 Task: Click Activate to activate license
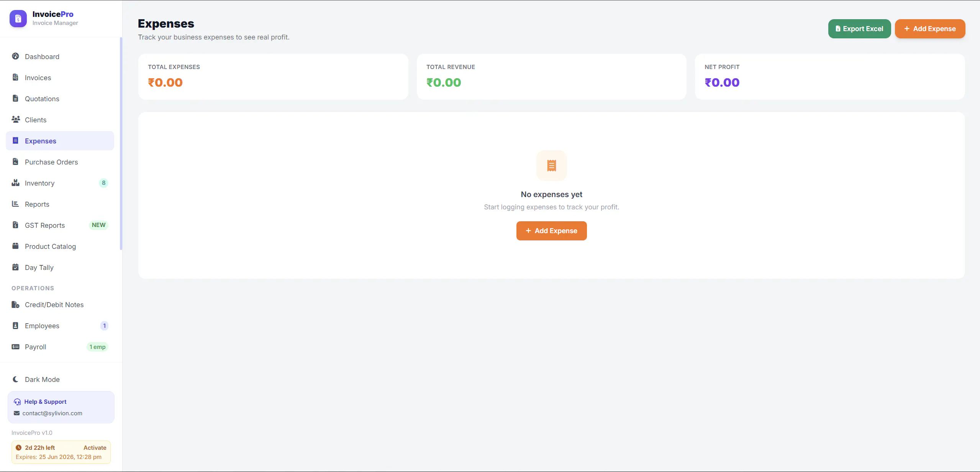[x=95, y=447]
